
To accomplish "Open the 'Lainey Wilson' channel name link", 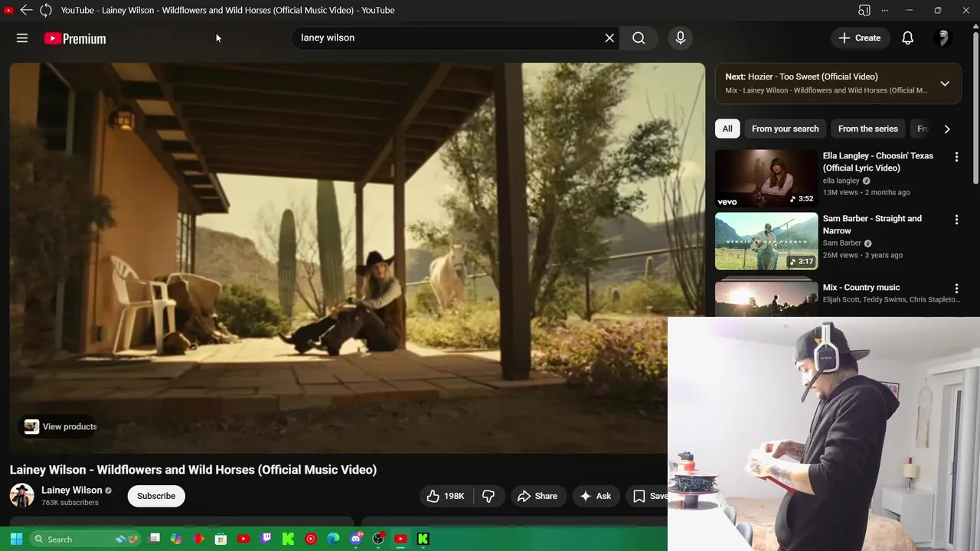I will [71, 490].
